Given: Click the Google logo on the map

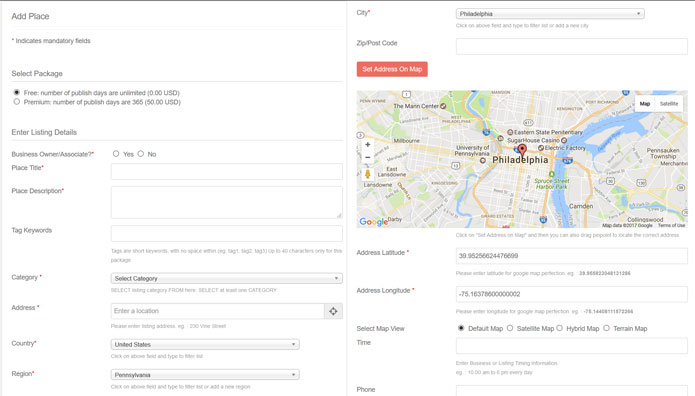Looking at the screenshot, I should click(x=373, y=221).
